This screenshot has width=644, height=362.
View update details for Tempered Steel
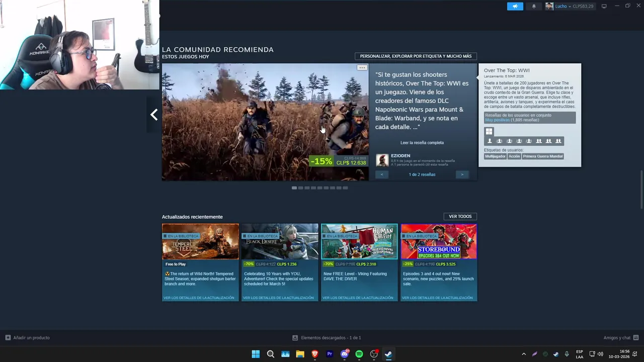[x=199, y=298]
